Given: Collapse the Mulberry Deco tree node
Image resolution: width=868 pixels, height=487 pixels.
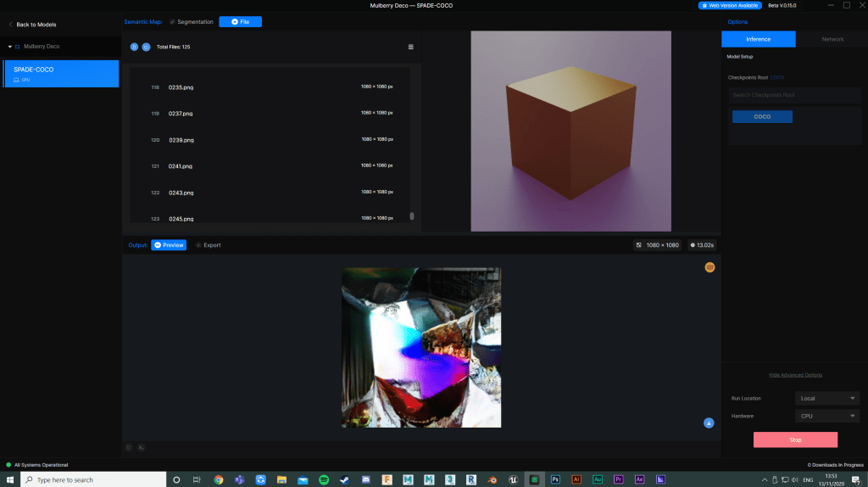Looking at the screenshot, I should [x=9, y=47].
